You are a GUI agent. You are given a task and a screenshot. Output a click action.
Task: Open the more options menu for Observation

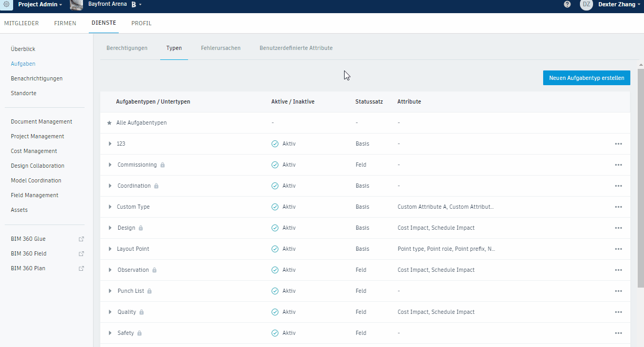pos(618,270)
